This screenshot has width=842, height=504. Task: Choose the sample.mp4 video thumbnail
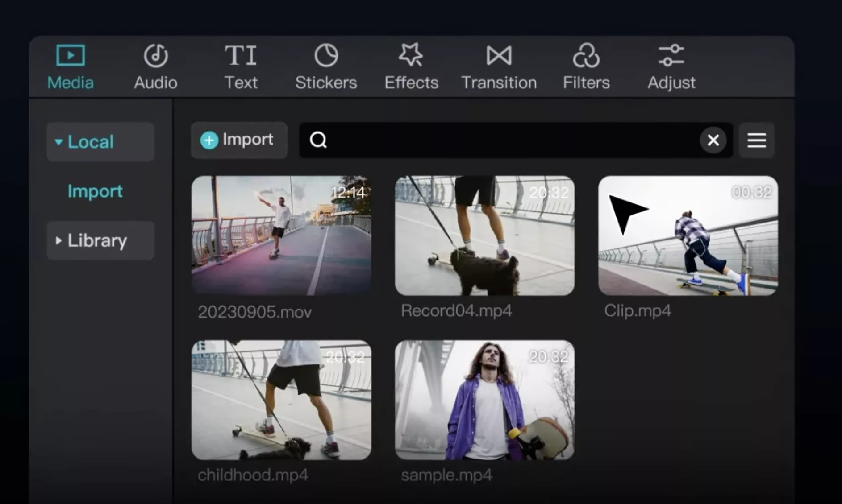[x=484, y=400]
